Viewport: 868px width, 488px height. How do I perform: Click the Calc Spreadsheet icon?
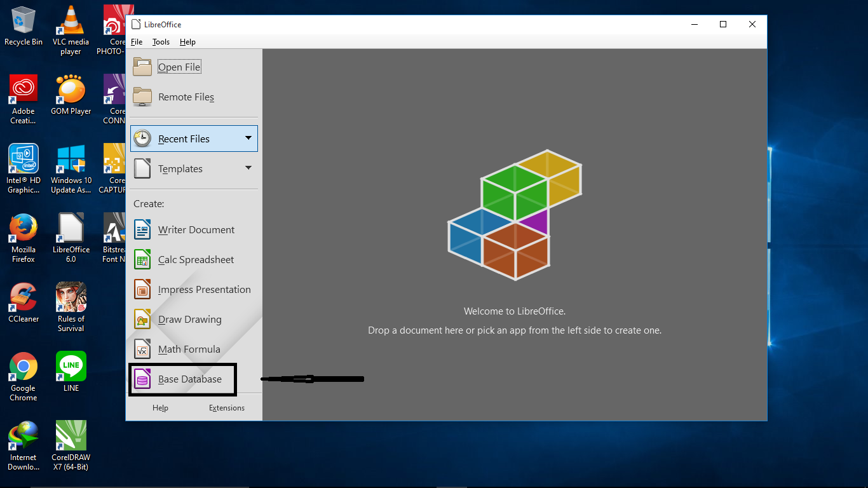click(142, 259)
